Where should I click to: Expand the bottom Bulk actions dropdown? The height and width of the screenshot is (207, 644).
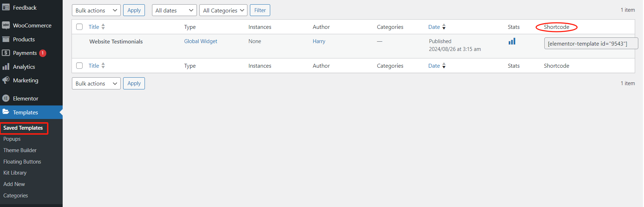(x=96, y=83)
